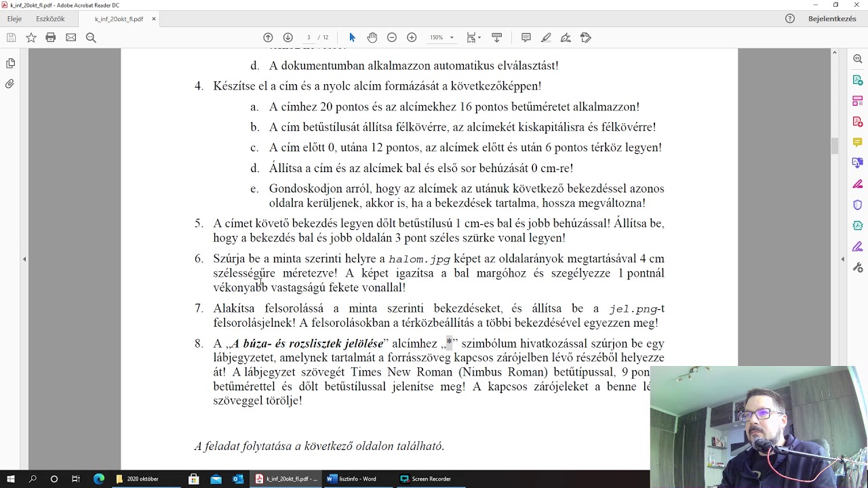The height and width of the screenshot is (488, 868).
Task: Open the find text magnifier in toolbar
Action: tap(91, 38)
